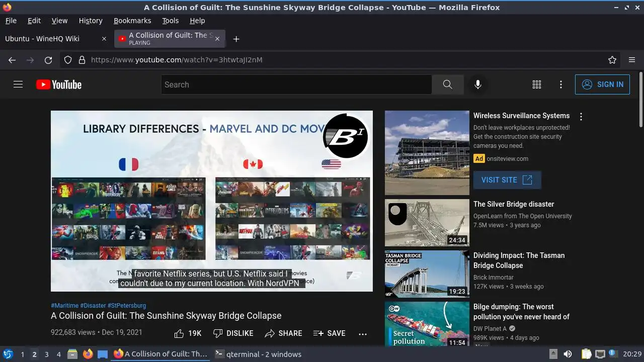
Task: Click the DW Planet A channel name
Action: [x=490, y=329]
